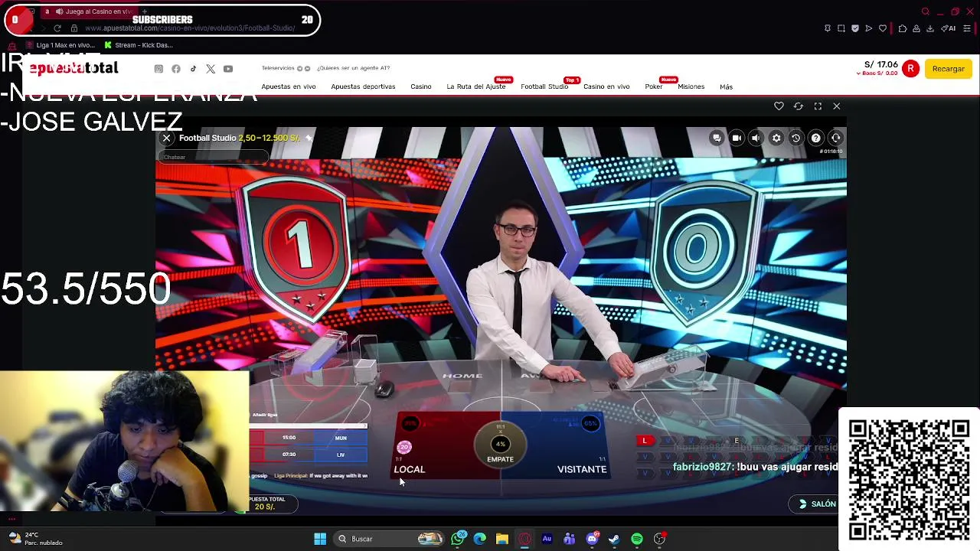Open Casino en vivo section

606,86
